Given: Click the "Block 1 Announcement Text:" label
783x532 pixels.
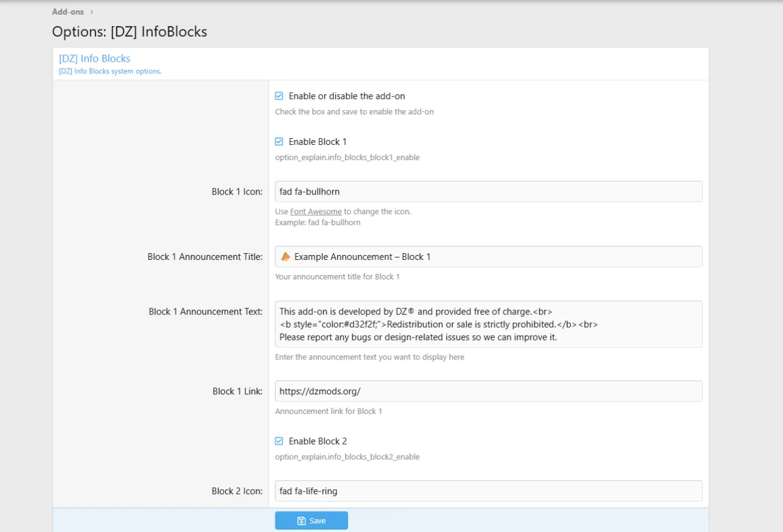Looking at the screenshot, I should click(206, 312).
